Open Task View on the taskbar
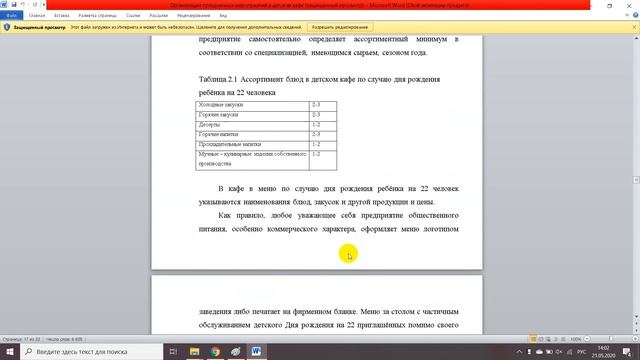This screenshot has height=360, width=640. coord(173,351)
